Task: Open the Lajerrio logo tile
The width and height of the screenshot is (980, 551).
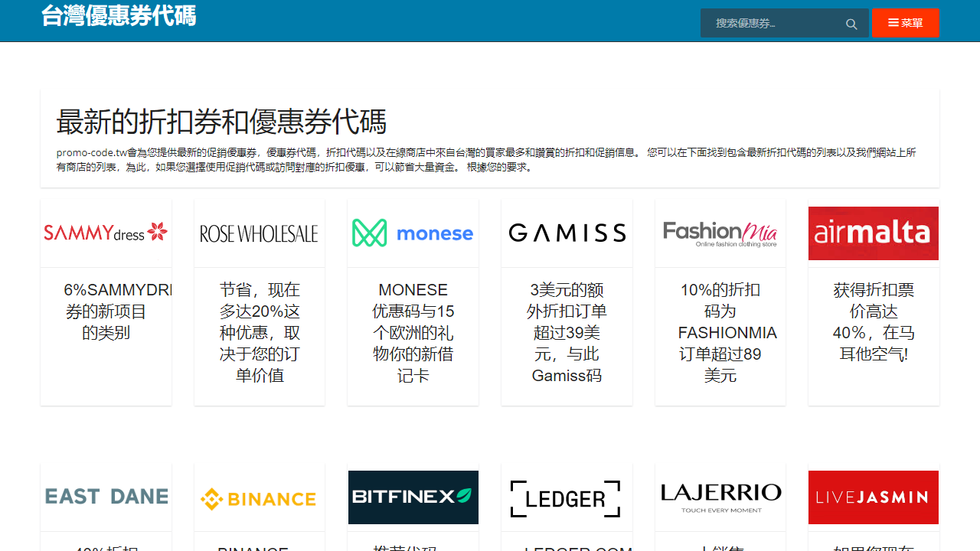Action: tap(720, 497)
